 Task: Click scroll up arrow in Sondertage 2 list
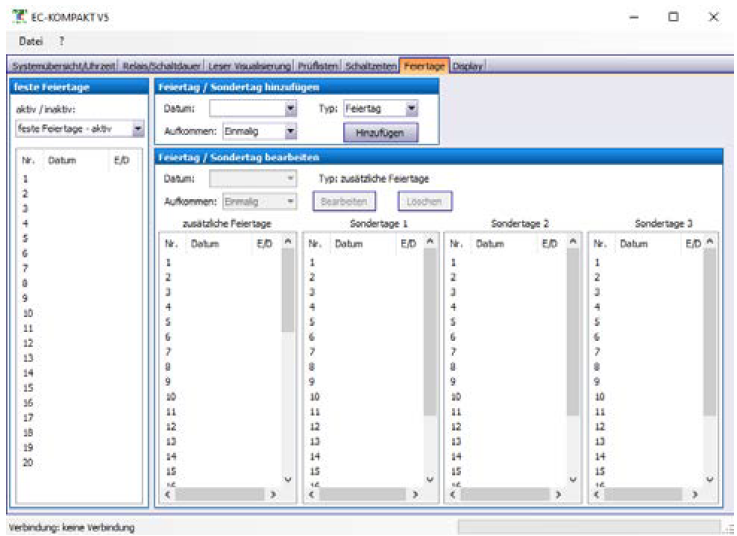[x=573, y=241]
